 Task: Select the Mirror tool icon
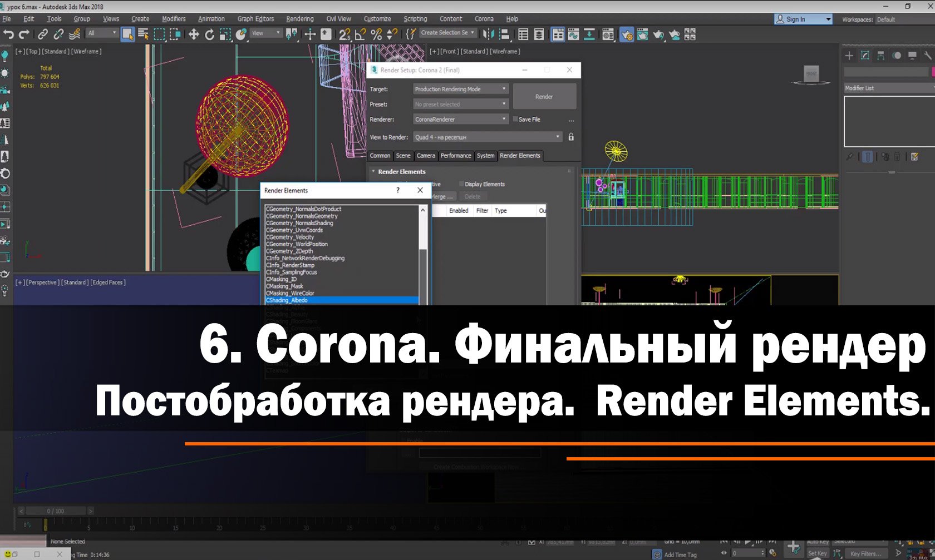[488, 34]
